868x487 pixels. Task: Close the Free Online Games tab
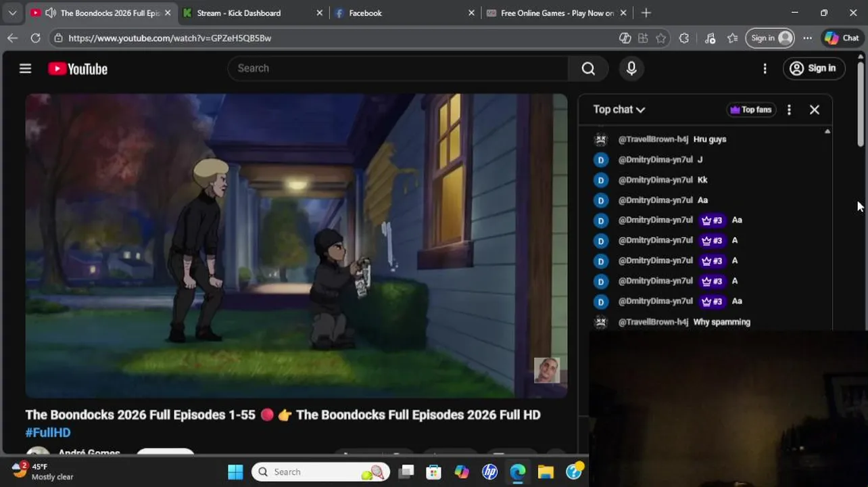click(623, 13)
